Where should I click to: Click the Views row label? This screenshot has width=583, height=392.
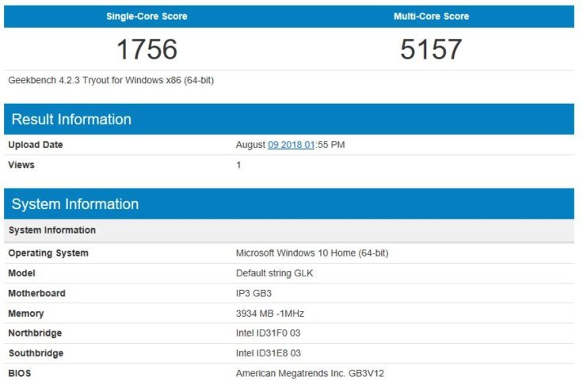tap(21, 165)
